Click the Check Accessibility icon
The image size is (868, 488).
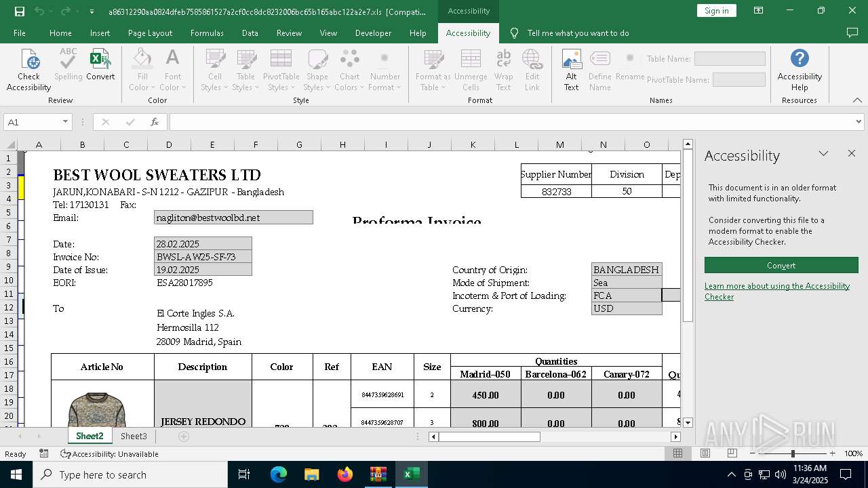tap(29, 59)
